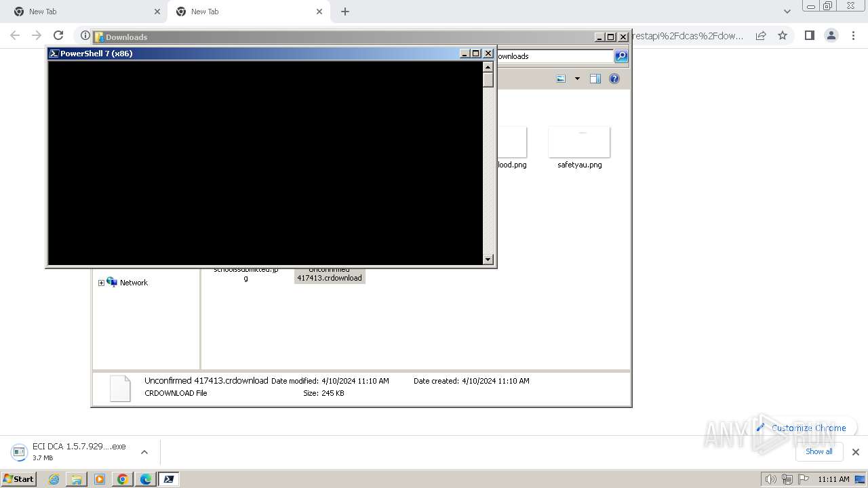Switch to Chrome taskbar icon
Image resolution: width=868 pixels, height=488 pixels.
(x=123, y=479)
